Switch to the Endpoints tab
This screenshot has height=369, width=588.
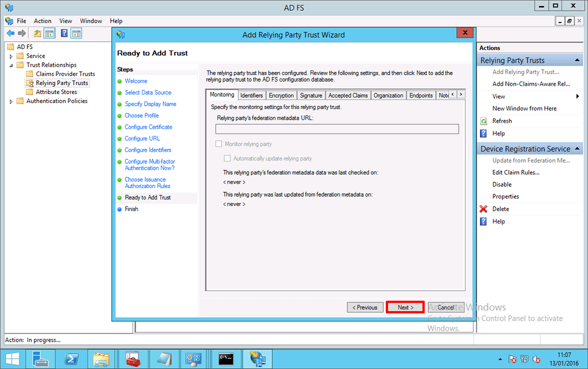421,95
